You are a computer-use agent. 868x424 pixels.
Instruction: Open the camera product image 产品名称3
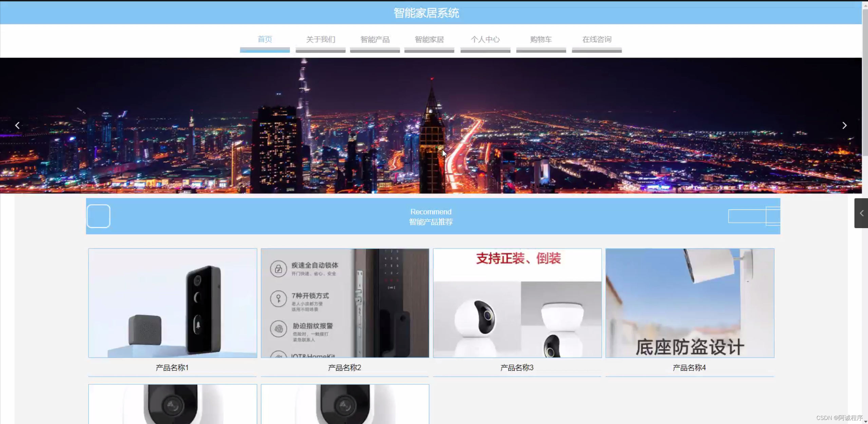517,303
